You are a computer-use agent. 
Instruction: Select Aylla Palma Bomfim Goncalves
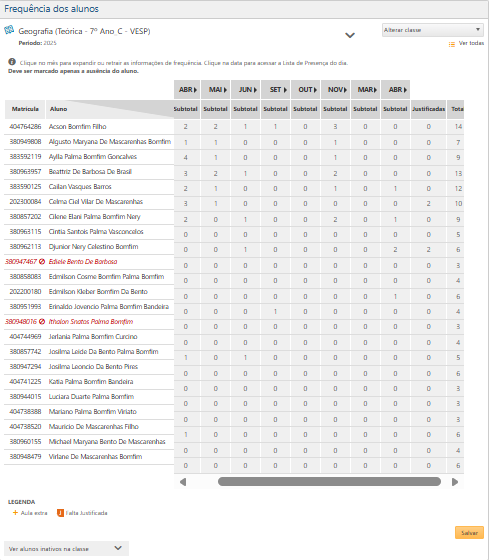(93, 156)
